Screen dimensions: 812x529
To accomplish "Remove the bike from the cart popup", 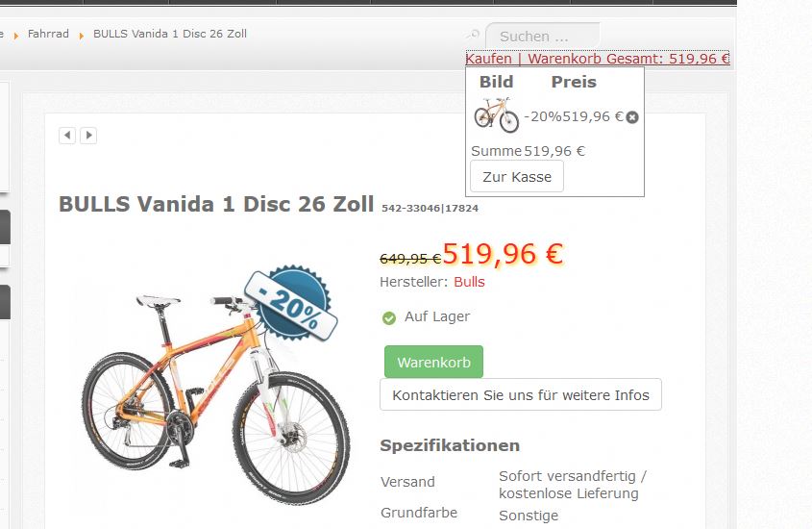I will (x=632, y=117).
